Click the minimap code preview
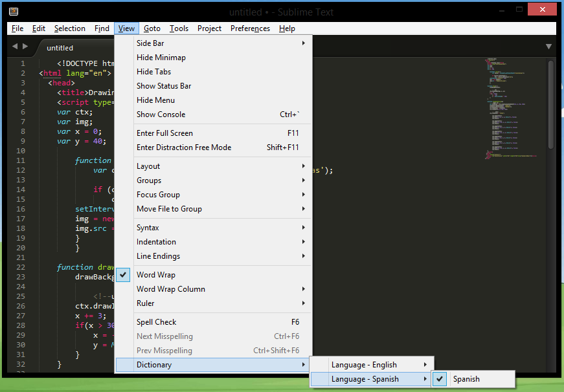 511,108
